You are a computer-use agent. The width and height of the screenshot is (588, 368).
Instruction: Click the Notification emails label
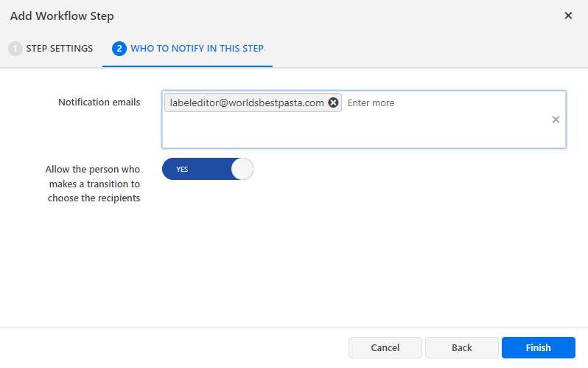pyautogui.click(x=99, y=103)
